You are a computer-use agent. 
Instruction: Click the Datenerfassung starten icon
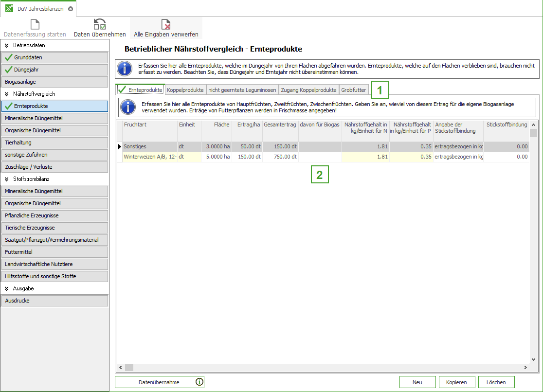click(x=35, y=24)
